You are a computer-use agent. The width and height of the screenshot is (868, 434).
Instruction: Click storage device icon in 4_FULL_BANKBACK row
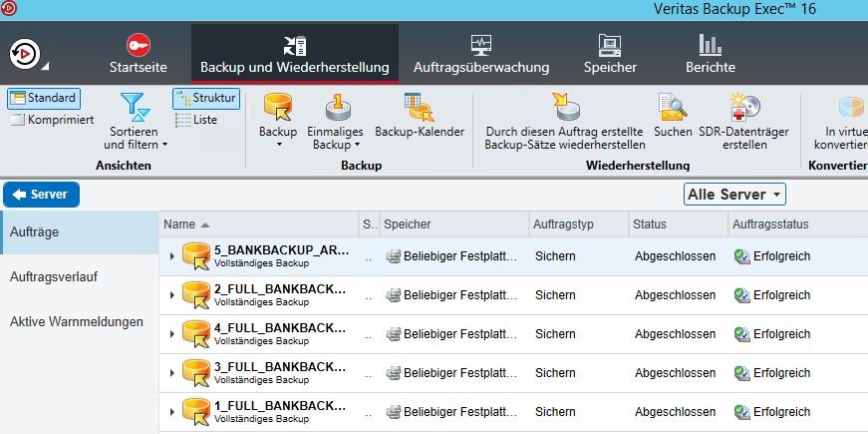393,333
